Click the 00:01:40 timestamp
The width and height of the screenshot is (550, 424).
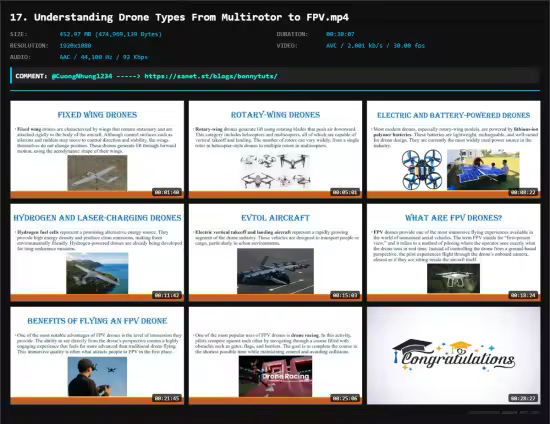(167, 192)
